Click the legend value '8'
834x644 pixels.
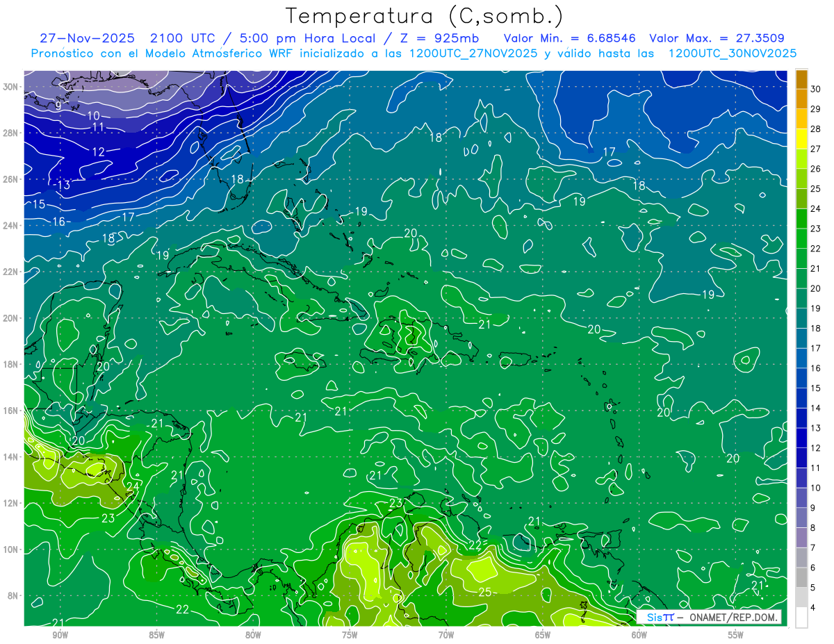(x=813, y=528)
